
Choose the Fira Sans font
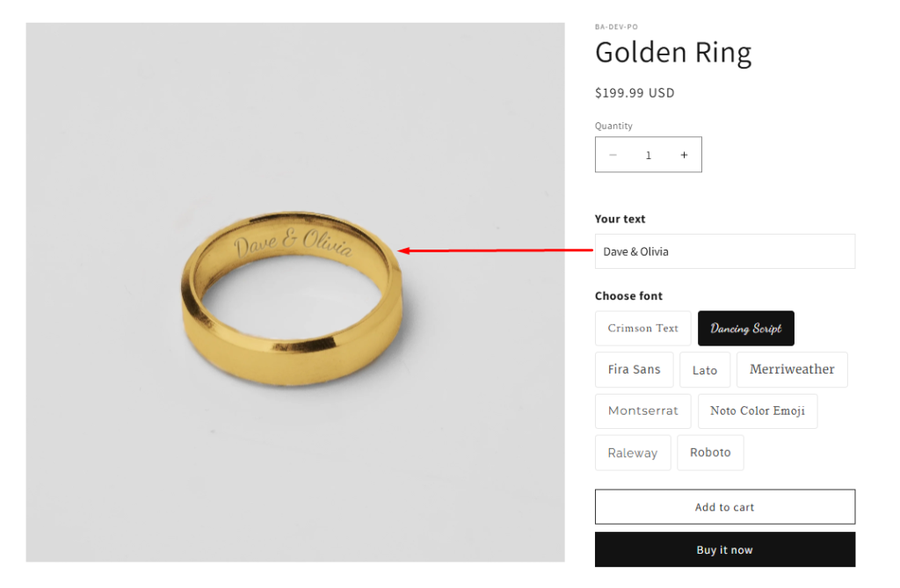tap(634, 369)
